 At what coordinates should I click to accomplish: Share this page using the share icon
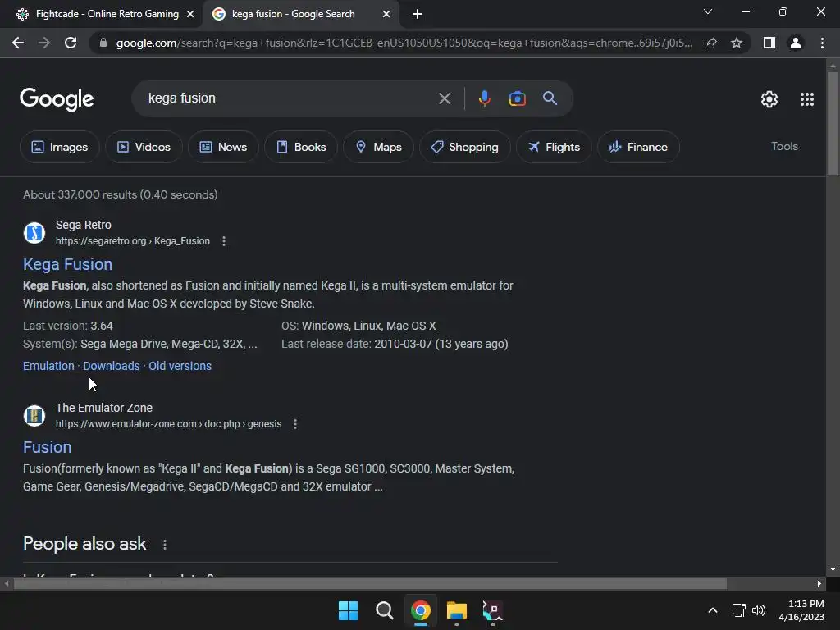(710, 43)
